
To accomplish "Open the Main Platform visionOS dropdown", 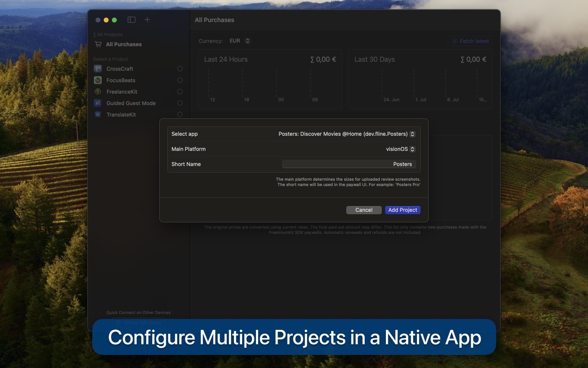I will tap(401, 149).
